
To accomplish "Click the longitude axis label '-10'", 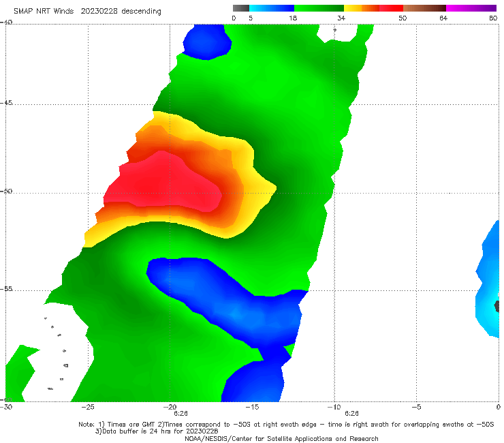I will [x=334, y=407].
